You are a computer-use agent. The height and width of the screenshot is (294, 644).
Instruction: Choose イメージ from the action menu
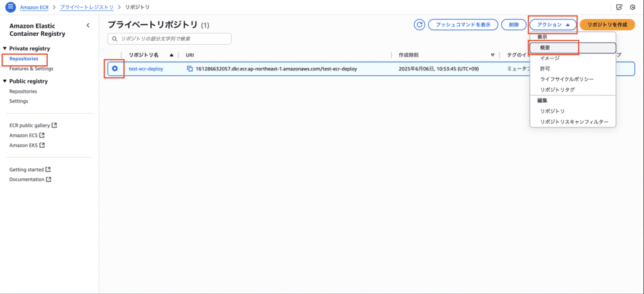pos(572,58)
